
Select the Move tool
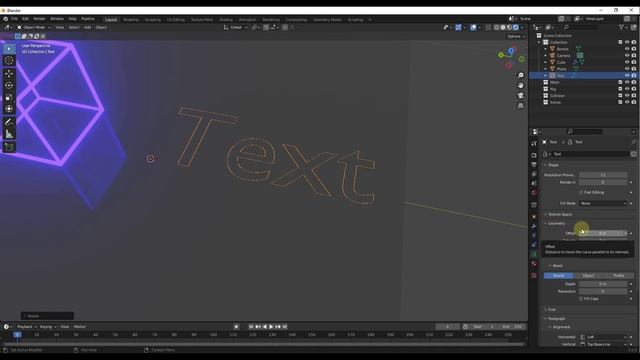pos(9,74)
